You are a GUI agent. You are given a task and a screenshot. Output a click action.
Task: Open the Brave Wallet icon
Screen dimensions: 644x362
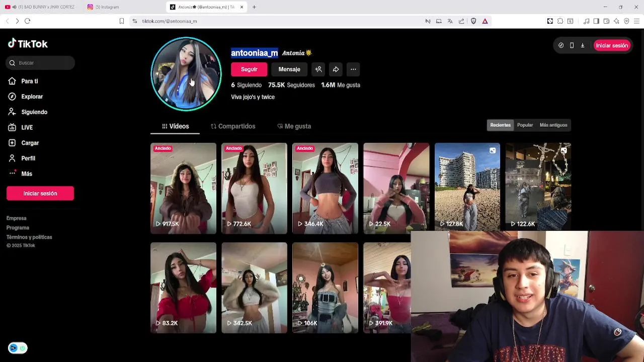(606, 21)
